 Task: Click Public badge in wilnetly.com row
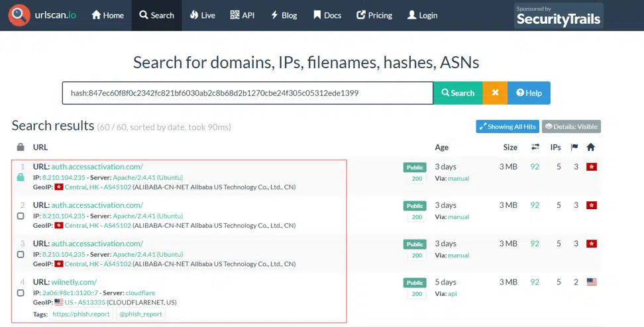tap(415, 283)
